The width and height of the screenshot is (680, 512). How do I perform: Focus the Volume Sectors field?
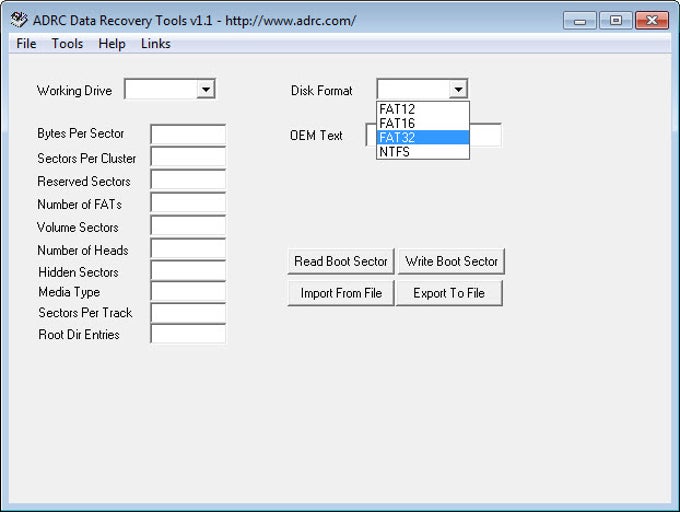188,226
